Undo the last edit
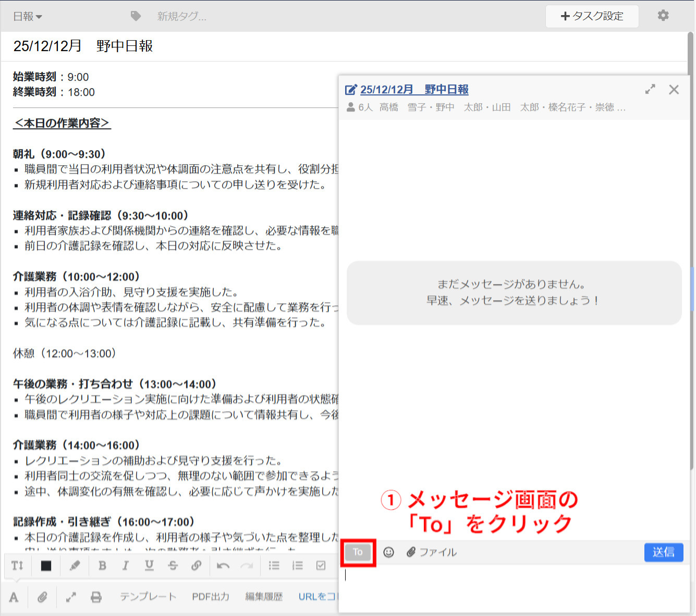Screen dimensions: 696x616 [223, 565]
